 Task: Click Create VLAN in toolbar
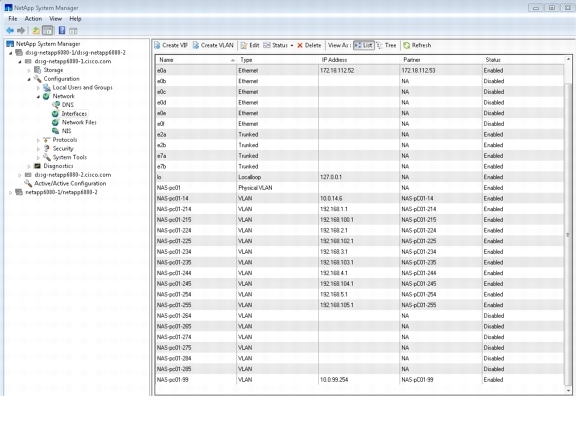click(213, 45)
